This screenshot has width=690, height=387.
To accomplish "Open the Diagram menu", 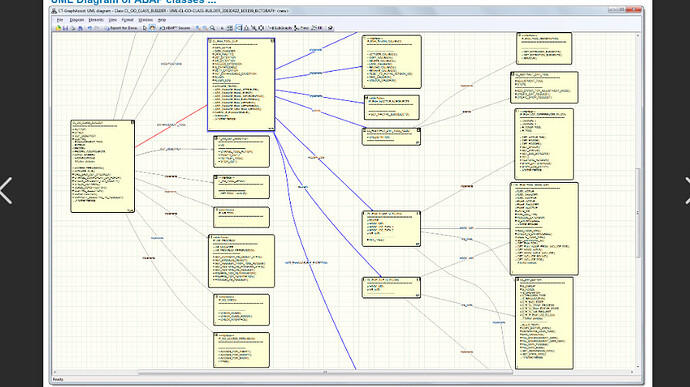I will tap(77, 20).
